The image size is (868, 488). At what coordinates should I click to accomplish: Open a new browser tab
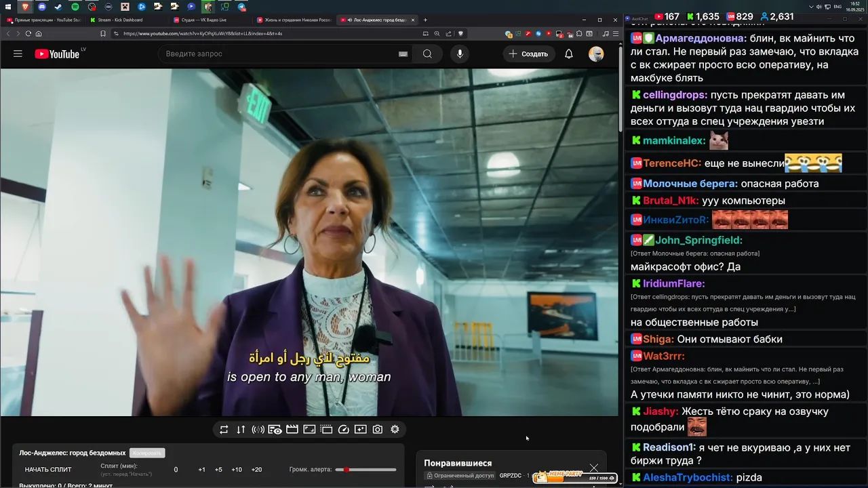[425, 20]
